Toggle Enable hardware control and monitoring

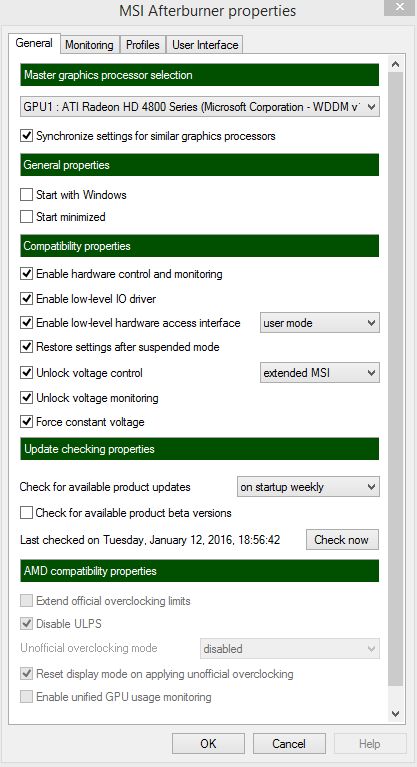[26, 274]
